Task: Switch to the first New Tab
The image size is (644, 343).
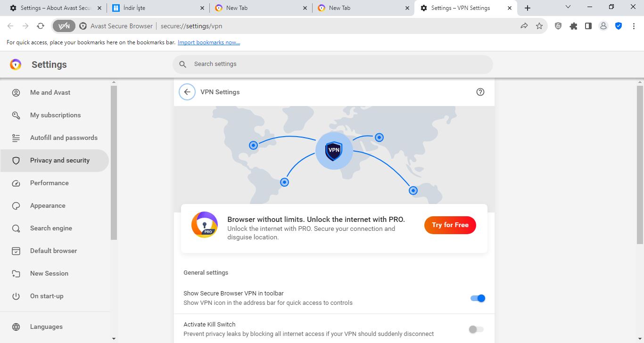Action: click(261, 8)
